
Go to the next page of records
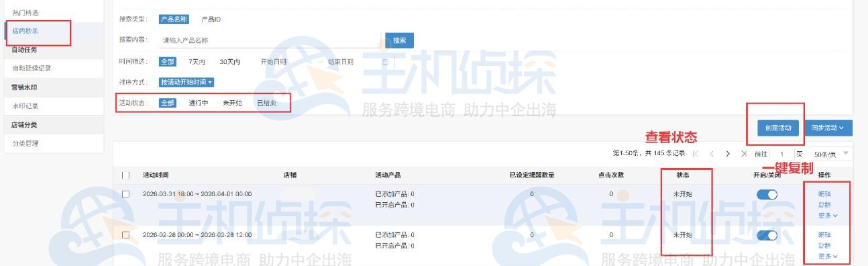pos(728,154)
